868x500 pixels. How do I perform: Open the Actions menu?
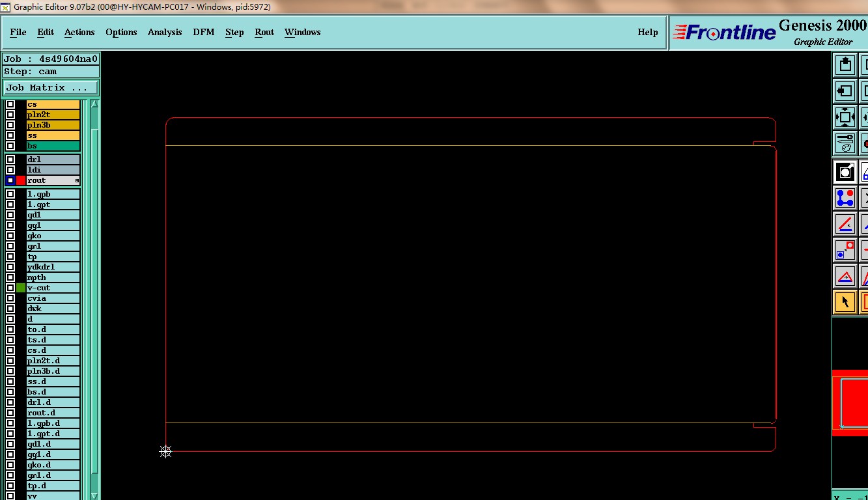pos(79,32)
